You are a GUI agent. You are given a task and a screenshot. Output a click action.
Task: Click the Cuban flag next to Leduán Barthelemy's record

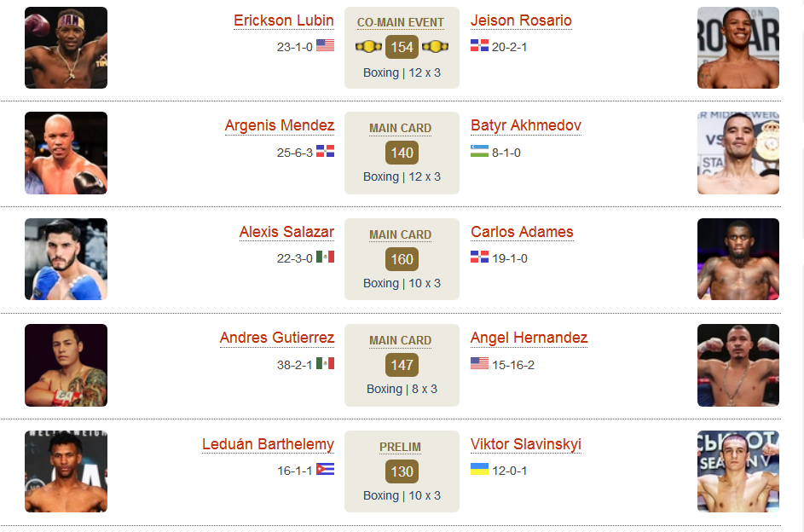[x=325, y=469]
